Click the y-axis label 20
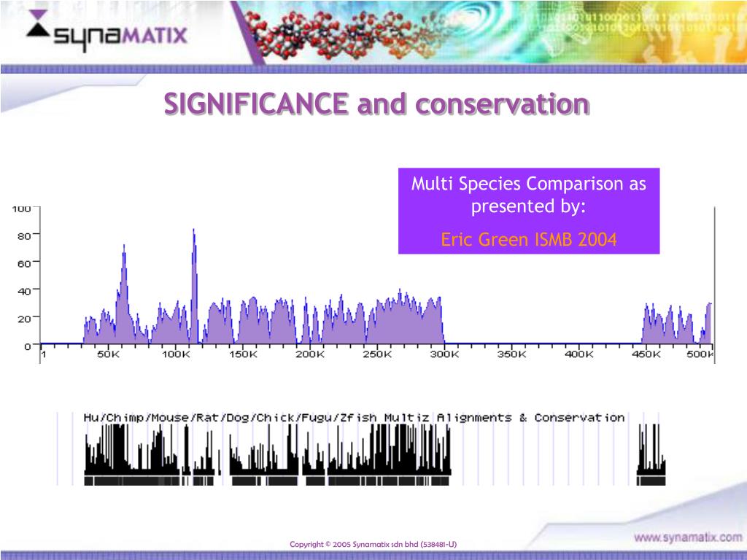Image resolution: width=747 pixels, height=560 pixels. point(24,319)
